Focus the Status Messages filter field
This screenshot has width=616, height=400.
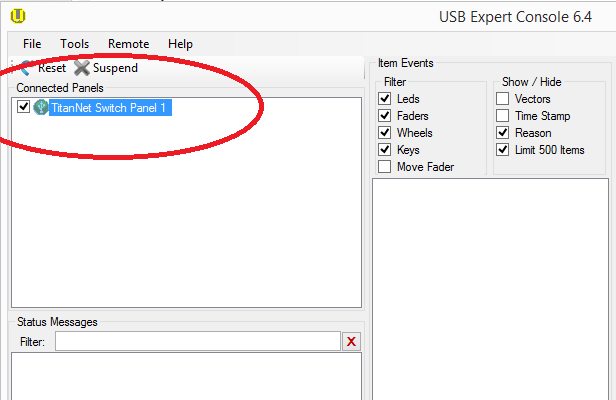pyautogui.click(x=198, y=341)
